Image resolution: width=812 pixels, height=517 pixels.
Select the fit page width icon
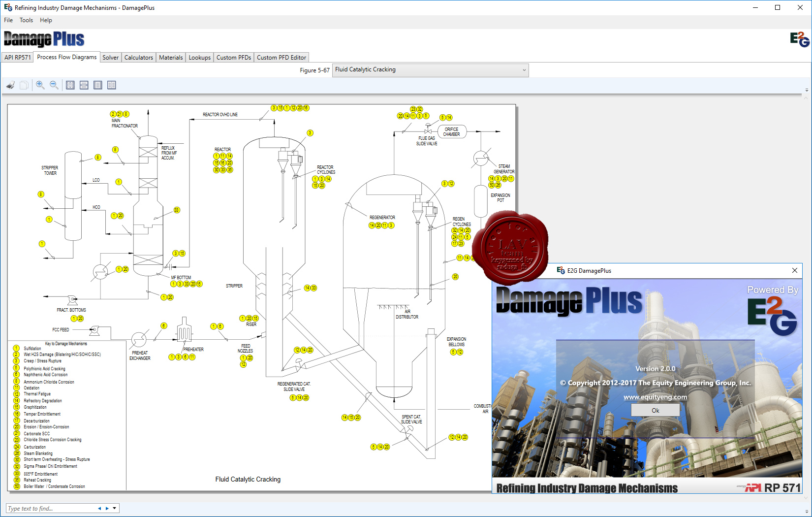84,85
